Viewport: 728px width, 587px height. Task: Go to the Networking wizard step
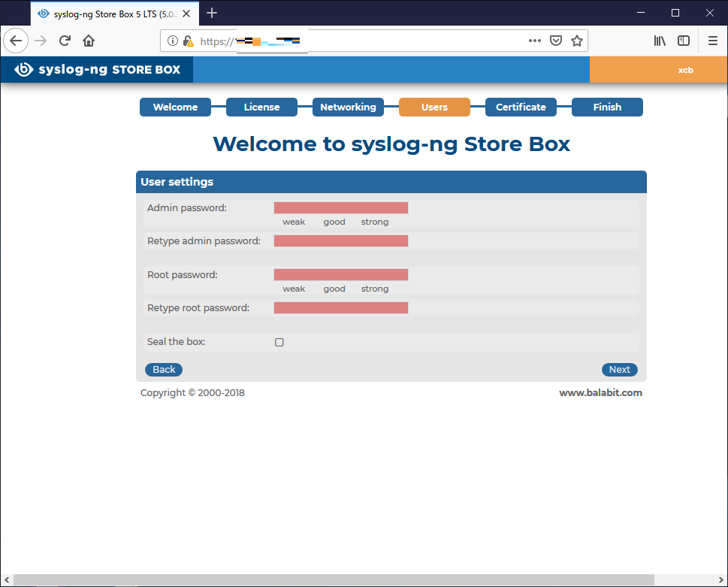(348, 107)
